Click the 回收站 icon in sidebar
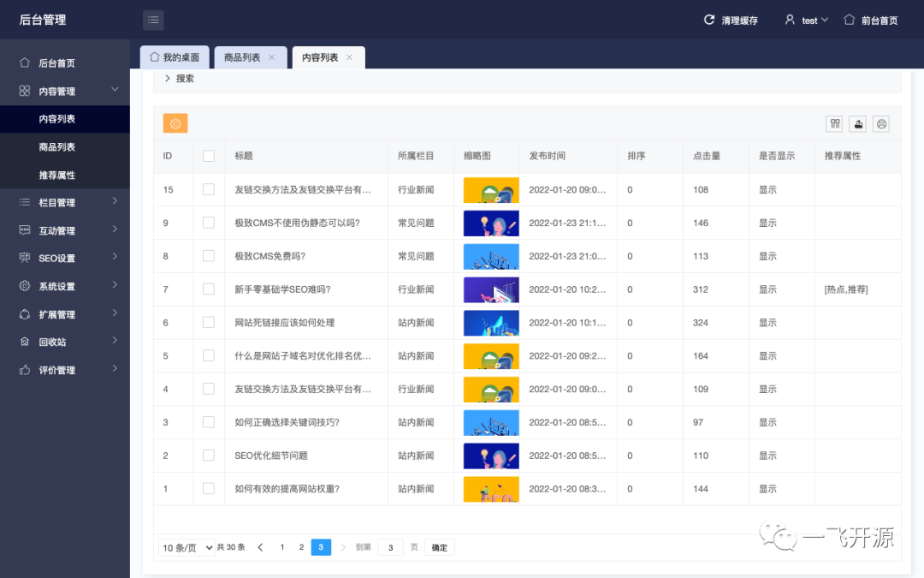Viewport: 924px width, 578px height. pyautogui.click(x=25, y=342)
